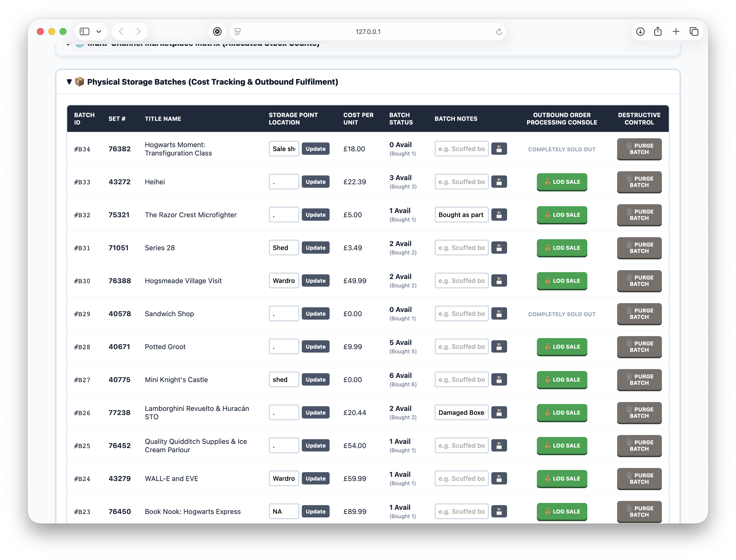Click the Safari share icon
The image size is (736, 560).
pos(658,31)
